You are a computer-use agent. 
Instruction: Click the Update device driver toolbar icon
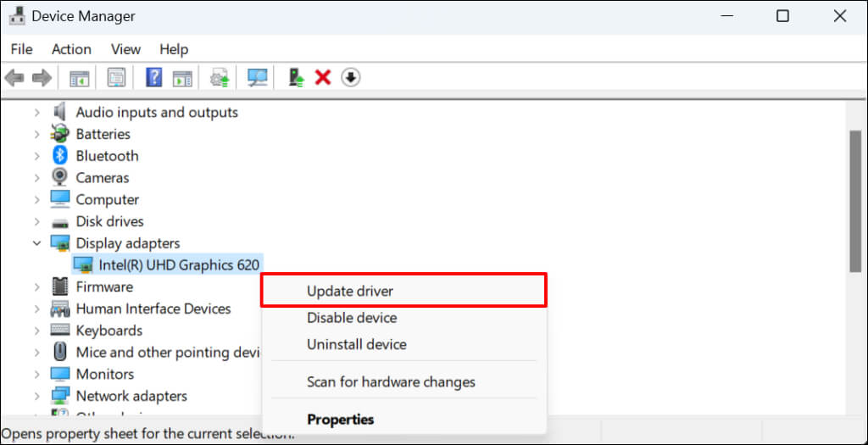coord(220,78)
